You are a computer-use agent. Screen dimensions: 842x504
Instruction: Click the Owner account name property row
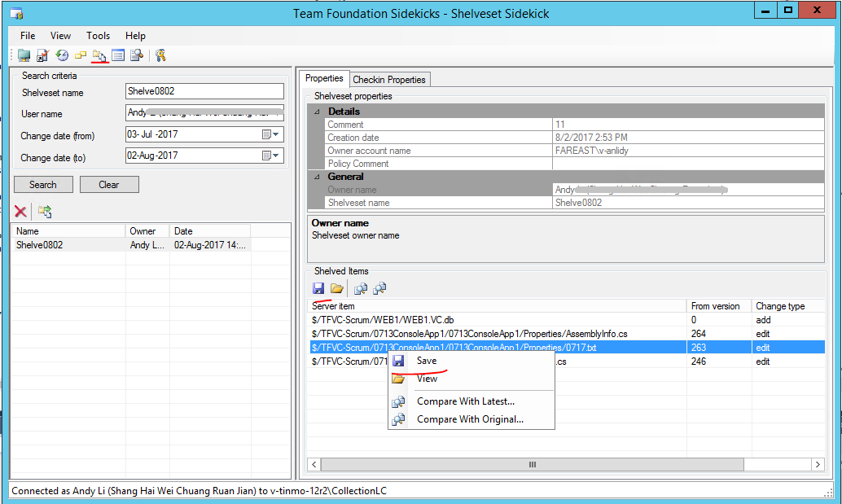tap(575, 151)
